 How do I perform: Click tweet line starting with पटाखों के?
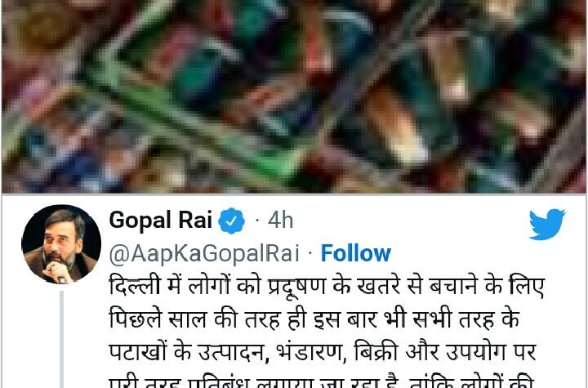(323, 353)
